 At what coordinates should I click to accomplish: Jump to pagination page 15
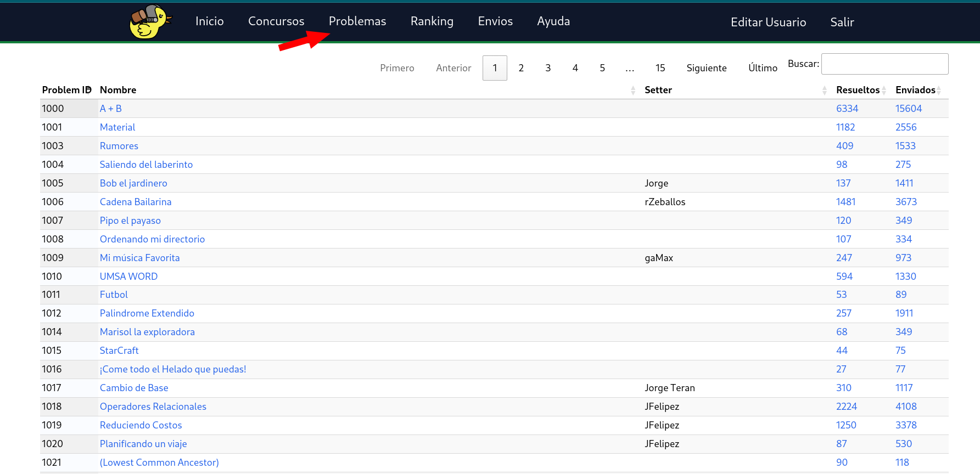tap(660, 68)
